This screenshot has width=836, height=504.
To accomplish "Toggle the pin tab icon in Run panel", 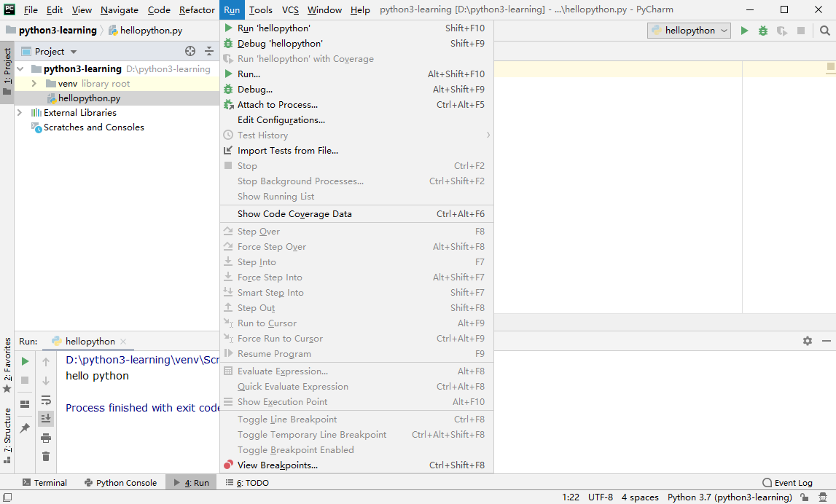I will 25,428.
